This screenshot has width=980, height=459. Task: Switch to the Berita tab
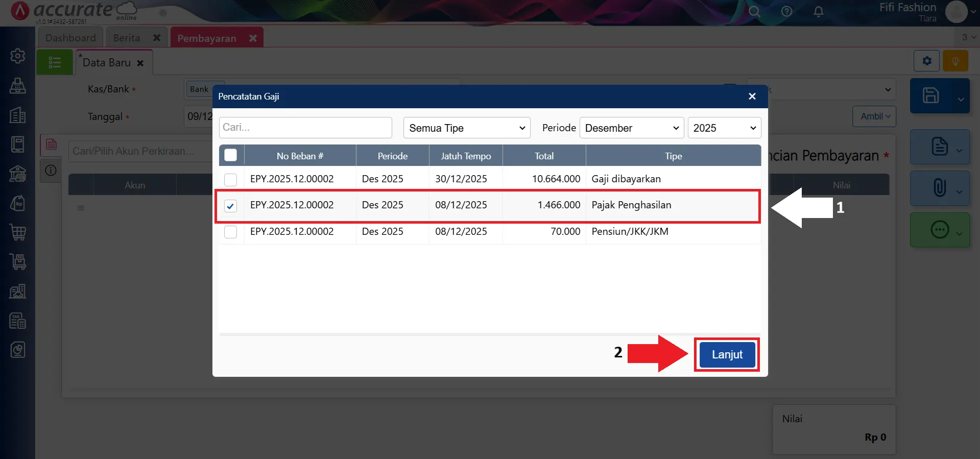click(x=127, y=38)
